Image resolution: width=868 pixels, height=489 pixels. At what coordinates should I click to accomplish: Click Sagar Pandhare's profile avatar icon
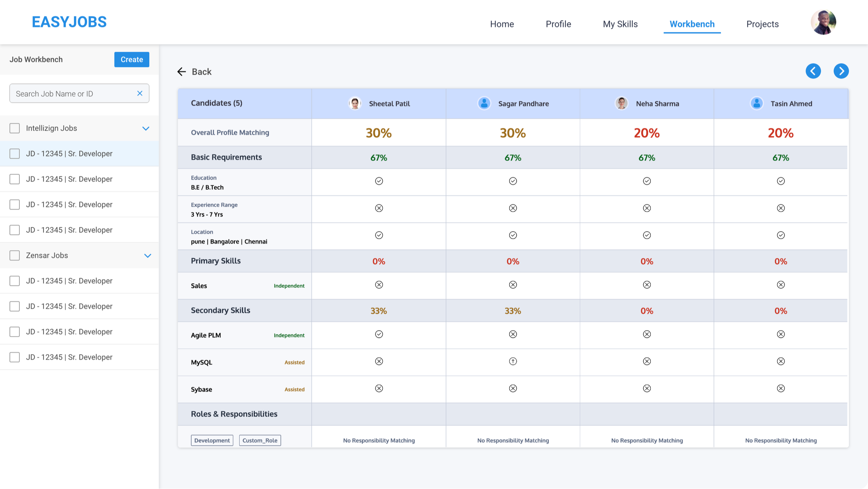[484, 104]
